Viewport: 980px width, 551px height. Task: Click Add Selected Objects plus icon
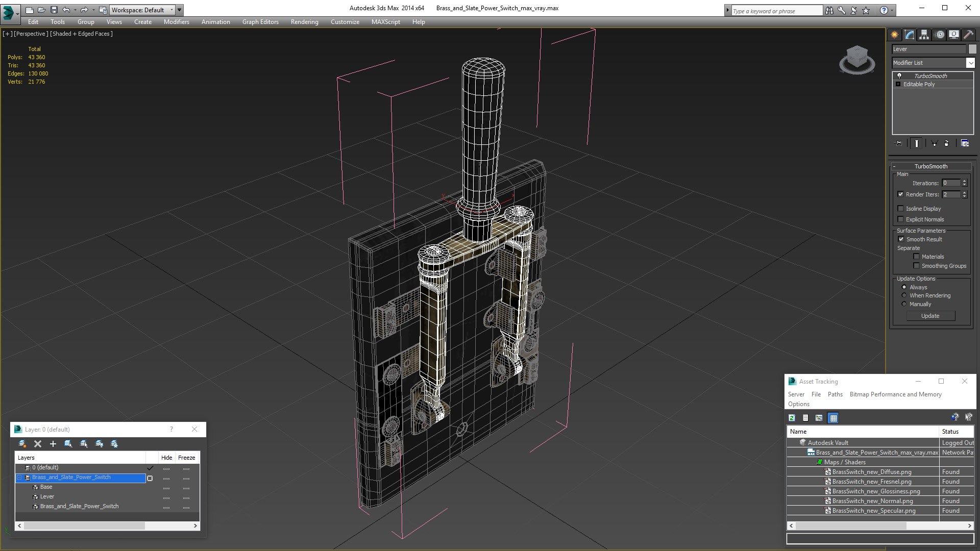point(53,444)
